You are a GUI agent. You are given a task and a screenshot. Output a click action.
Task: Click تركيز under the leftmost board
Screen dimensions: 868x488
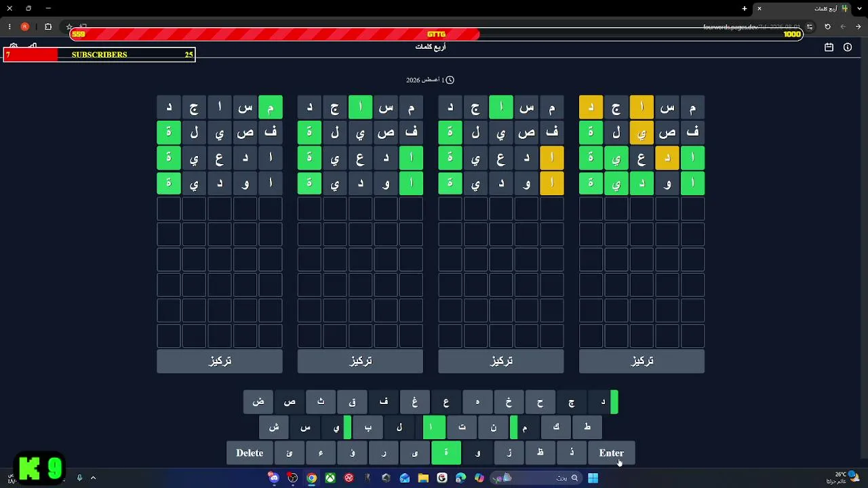point(220,361)
